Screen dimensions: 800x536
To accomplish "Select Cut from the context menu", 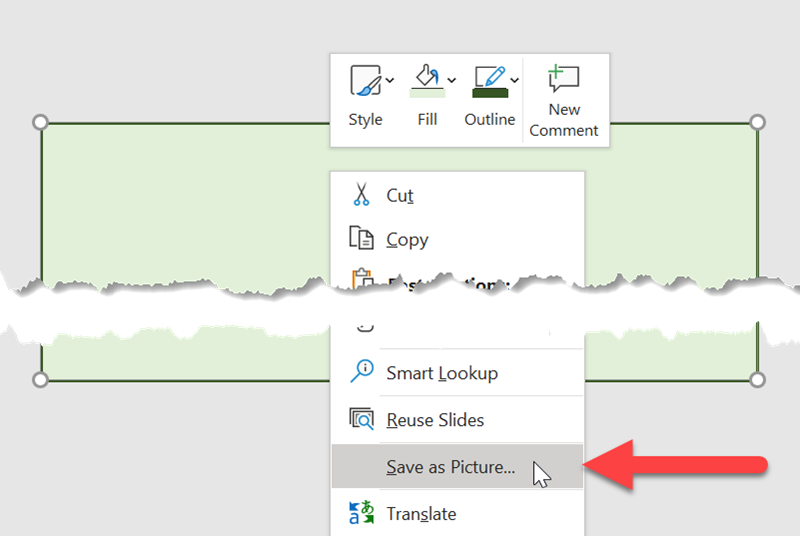I will pyautogui.click(x=457, y=195).
